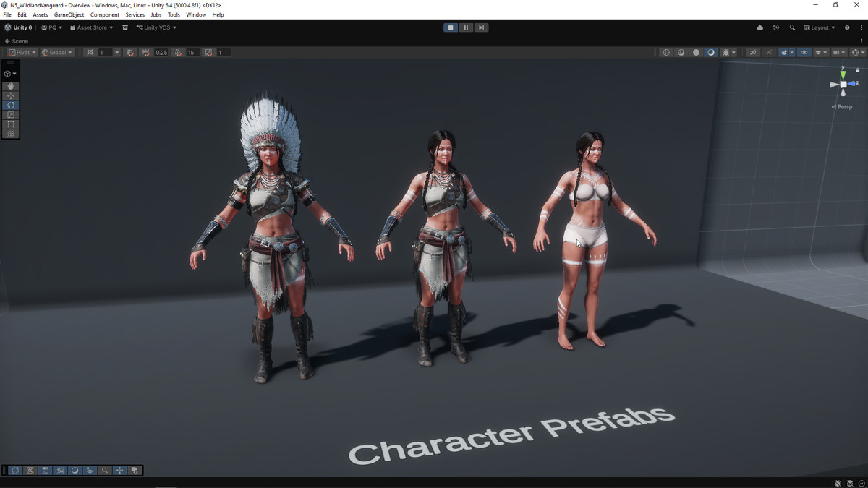Open the Global handle rotation dropdown
Image resolution: width=868 pixels, height=488 pixels.
(x=57, y=53)
